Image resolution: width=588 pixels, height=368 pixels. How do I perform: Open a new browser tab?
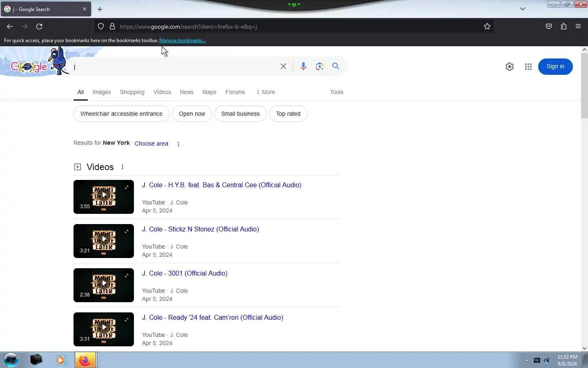pyautogui.click(x=100, y=9)
